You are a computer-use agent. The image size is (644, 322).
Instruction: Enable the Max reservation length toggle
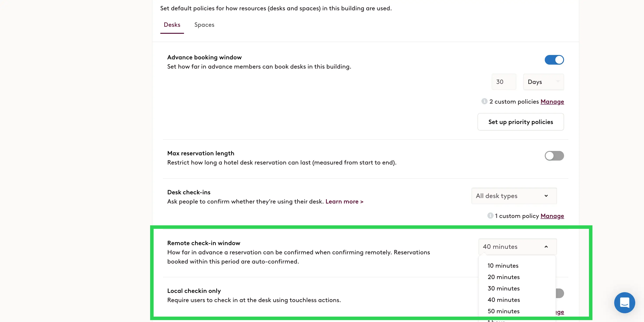[x=554, y=156]
